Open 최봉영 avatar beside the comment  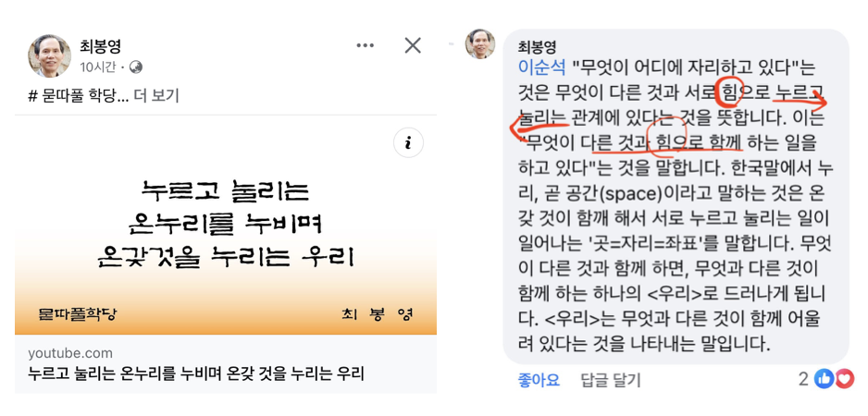tap(480, 43)
